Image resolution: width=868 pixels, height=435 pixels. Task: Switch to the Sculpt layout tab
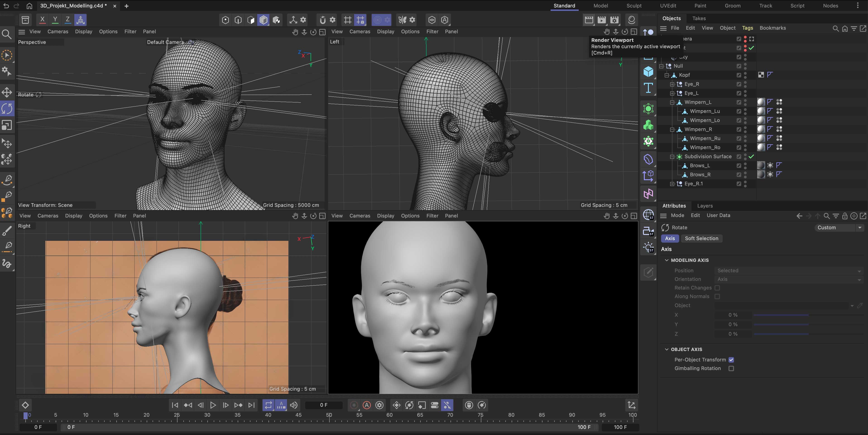tap(634, 6)
